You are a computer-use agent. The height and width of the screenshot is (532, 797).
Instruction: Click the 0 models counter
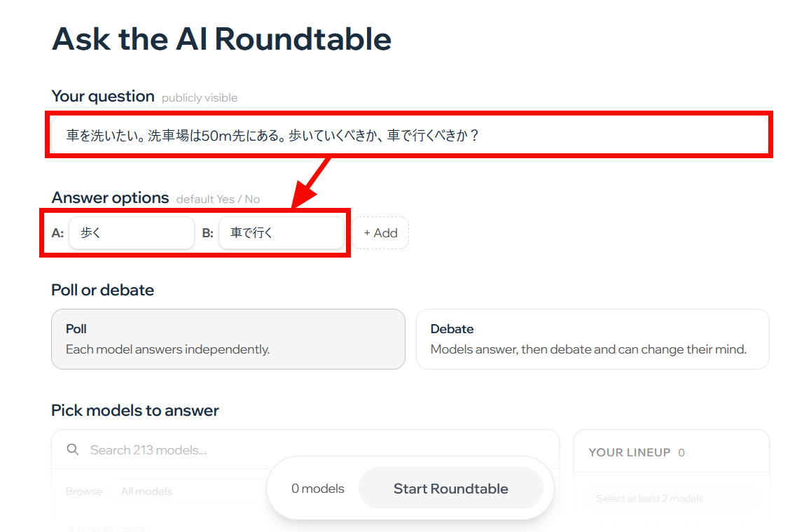[318, 489]
